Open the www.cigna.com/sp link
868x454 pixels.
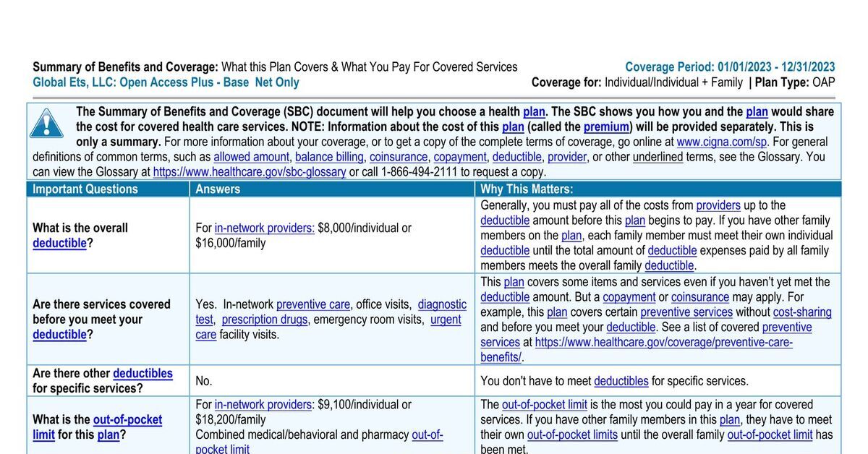pos(722,142)
